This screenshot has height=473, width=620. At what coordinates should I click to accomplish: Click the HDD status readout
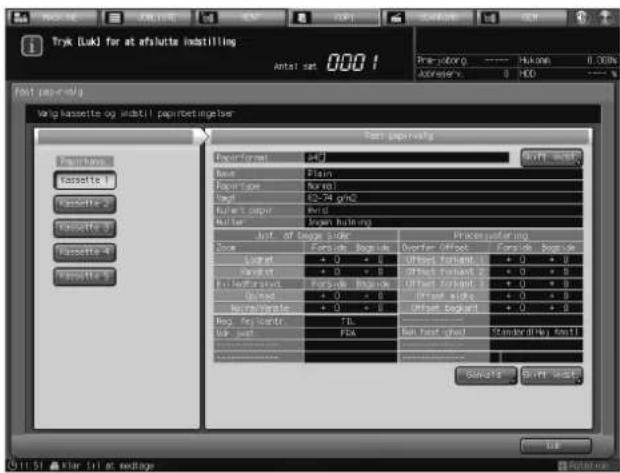point(568,74)
